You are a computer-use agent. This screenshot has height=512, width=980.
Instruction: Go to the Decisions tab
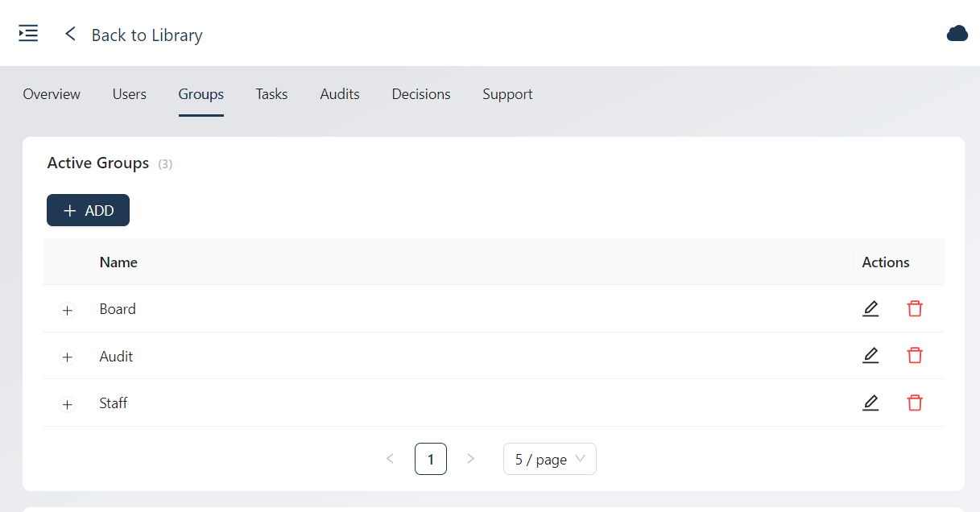(421, 94)
